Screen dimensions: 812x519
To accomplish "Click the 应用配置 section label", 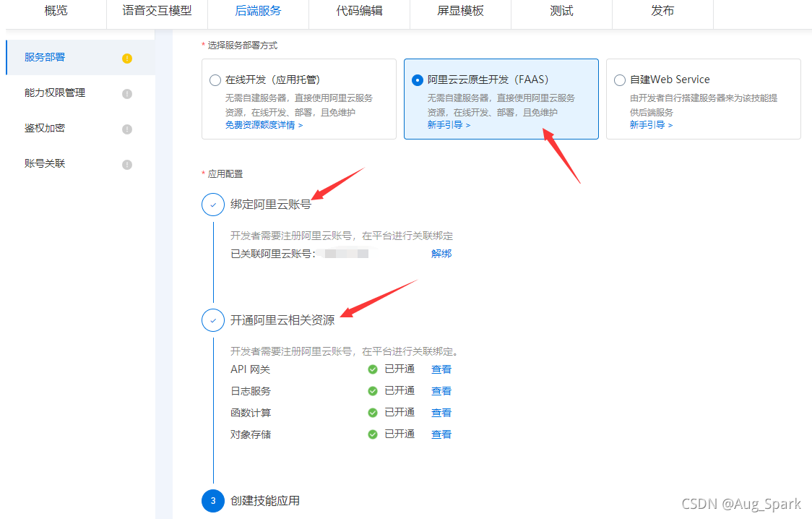I will 225,174.
